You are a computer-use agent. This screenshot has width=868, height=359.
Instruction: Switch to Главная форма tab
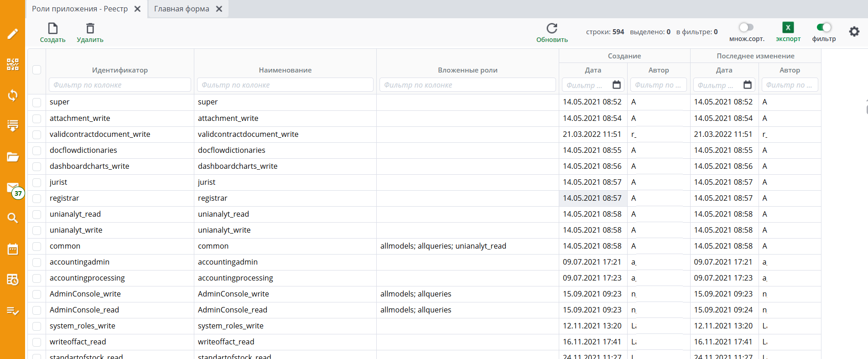[x=182, y=9]
